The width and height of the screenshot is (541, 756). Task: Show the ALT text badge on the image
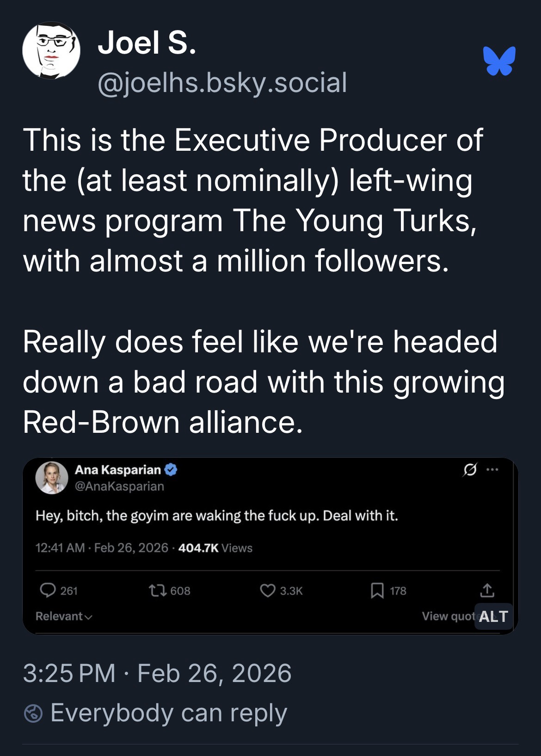click(493, 616)
